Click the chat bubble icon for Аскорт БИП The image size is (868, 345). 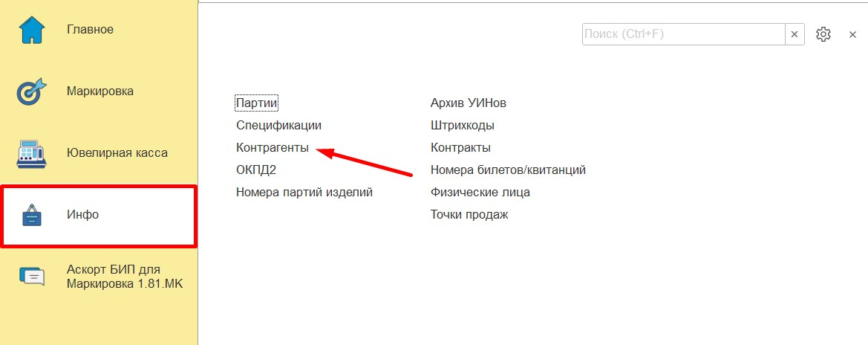coord(31,276)
